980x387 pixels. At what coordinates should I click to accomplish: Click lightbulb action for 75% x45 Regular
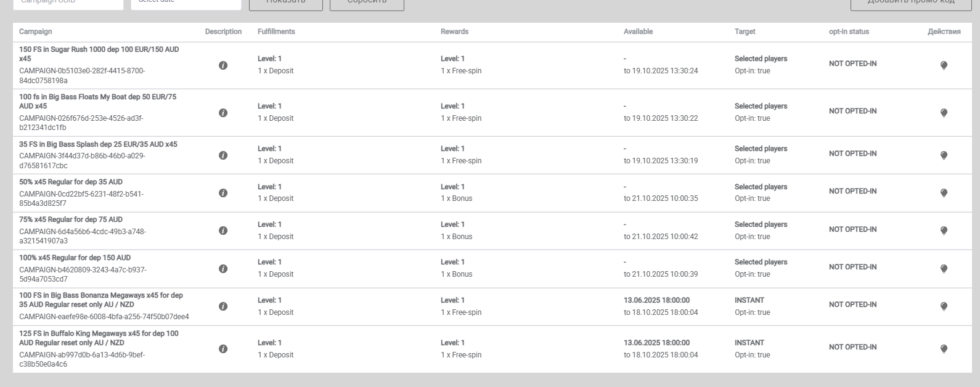click(944, 230)
